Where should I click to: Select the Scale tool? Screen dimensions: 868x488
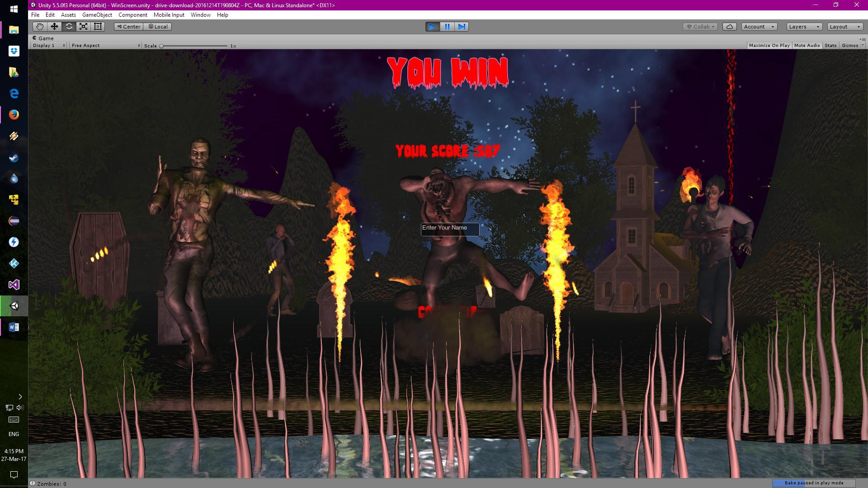(83, 27)
